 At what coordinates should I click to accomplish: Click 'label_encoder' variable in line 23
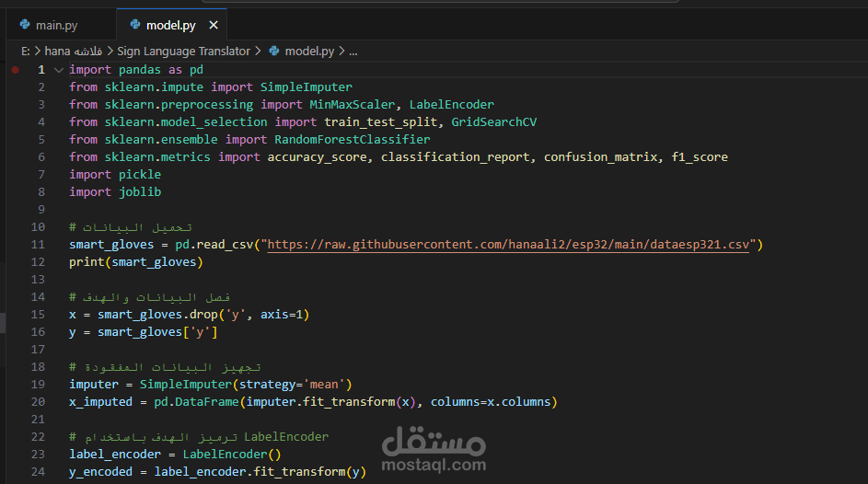click(x=115, y=455)
